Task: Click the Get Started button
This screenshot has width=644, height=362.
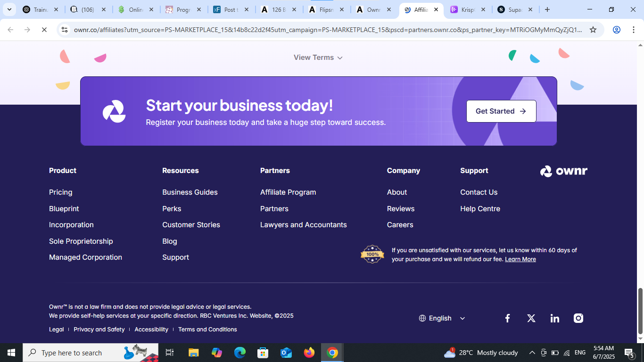Action: click(x=501, y=111)
